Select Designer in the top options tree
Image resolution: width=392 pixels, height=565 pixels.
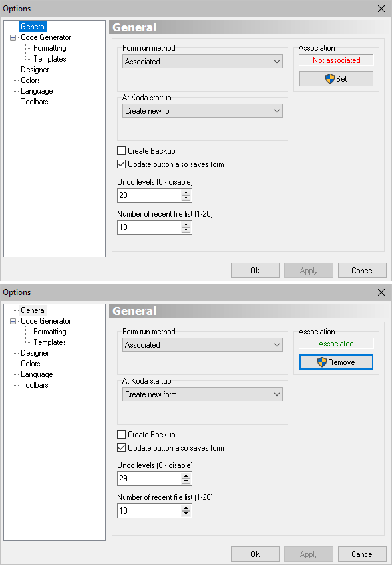(35, 70)
